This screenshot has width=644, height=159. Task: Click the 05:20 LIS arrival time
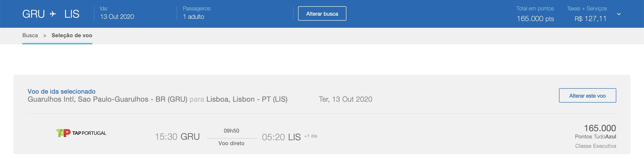point(281,137)
